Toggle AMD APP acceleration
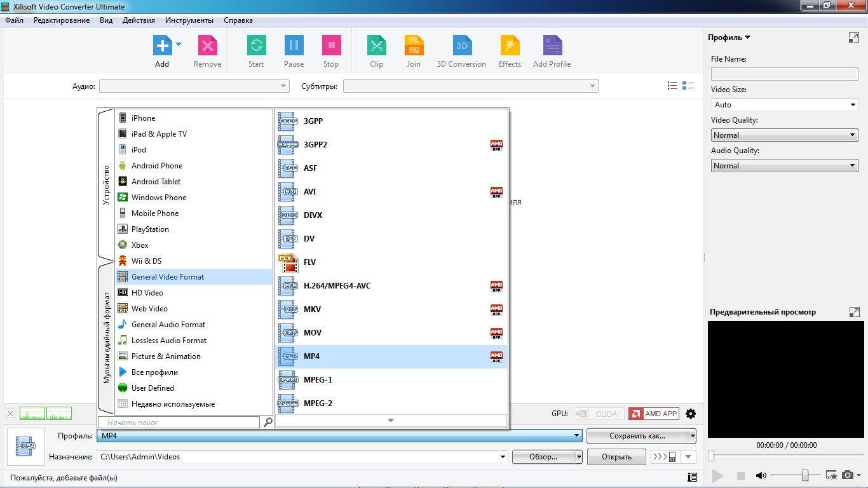The image size is (868, 488). [x=653, y=414]
